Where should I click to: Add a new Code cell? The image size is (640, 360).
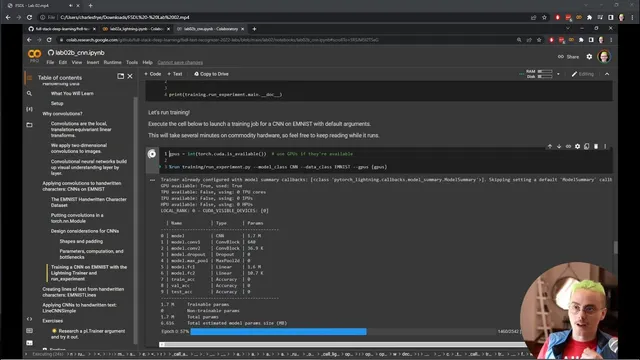click(153, 74)
